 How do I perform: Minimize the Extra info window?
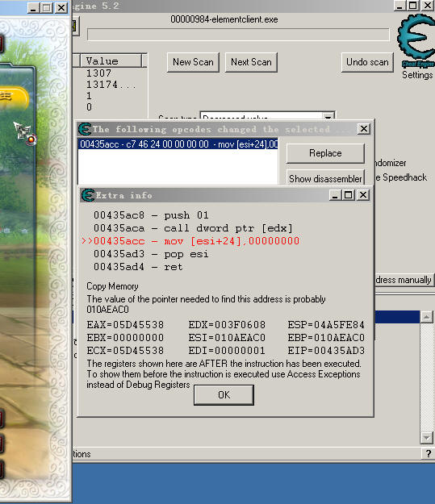point(335,195)
